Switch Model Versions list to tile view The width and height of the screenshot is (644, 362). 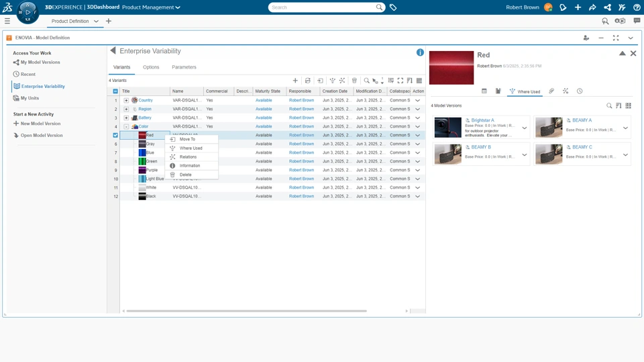pos(629,105)
